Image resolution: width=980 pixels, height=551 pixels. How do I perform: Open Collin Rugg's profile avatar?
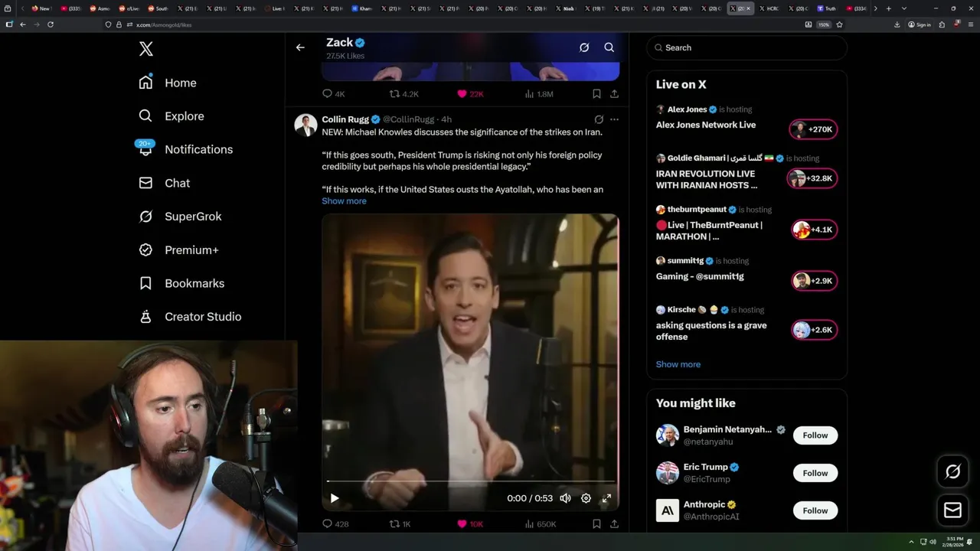[305, 126]
